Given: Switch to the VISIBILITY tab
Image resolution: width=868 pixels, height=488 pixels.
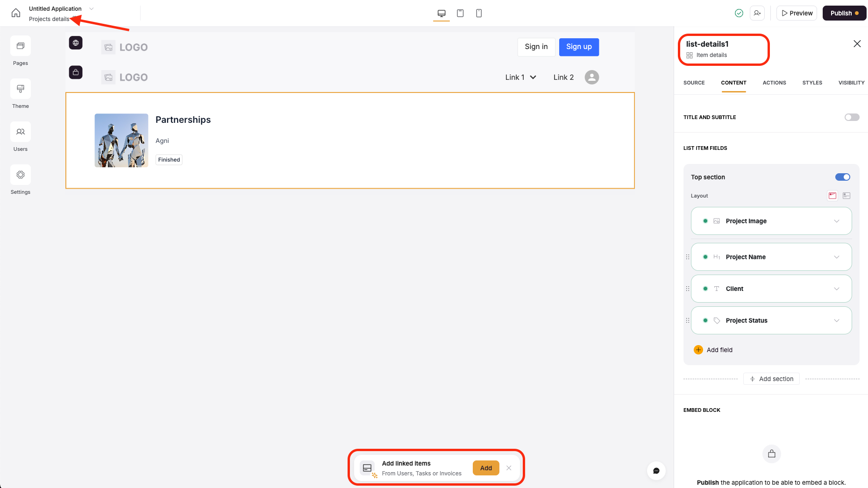Looking at the screenshot, I should pyautogui.click(x=851, y=83).
